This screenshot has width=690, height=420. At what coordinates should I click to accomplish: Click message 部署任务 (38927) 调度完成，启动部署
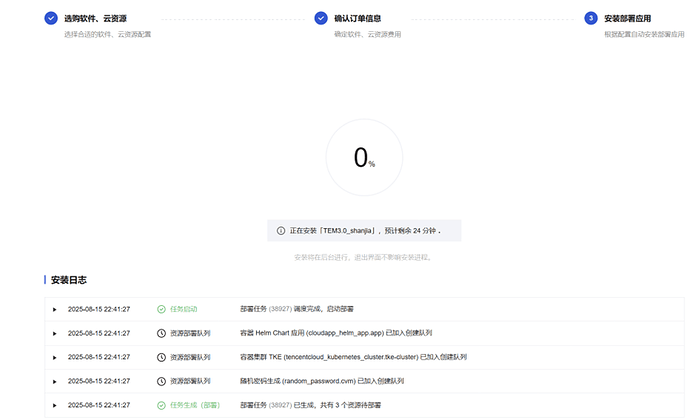[297, 309]
